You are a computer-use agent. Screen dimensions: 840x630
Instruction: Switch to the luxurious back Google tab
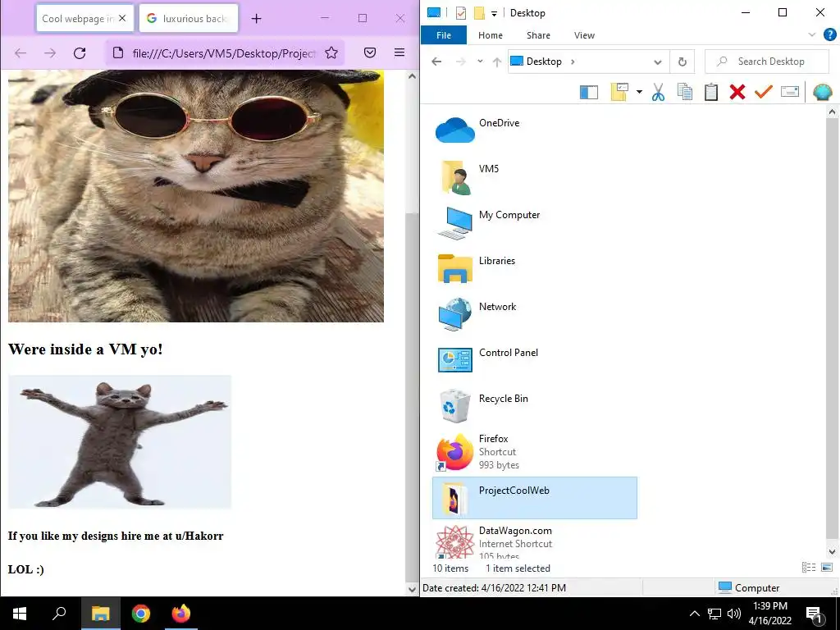pyautogui.click(x=189, y=18)
